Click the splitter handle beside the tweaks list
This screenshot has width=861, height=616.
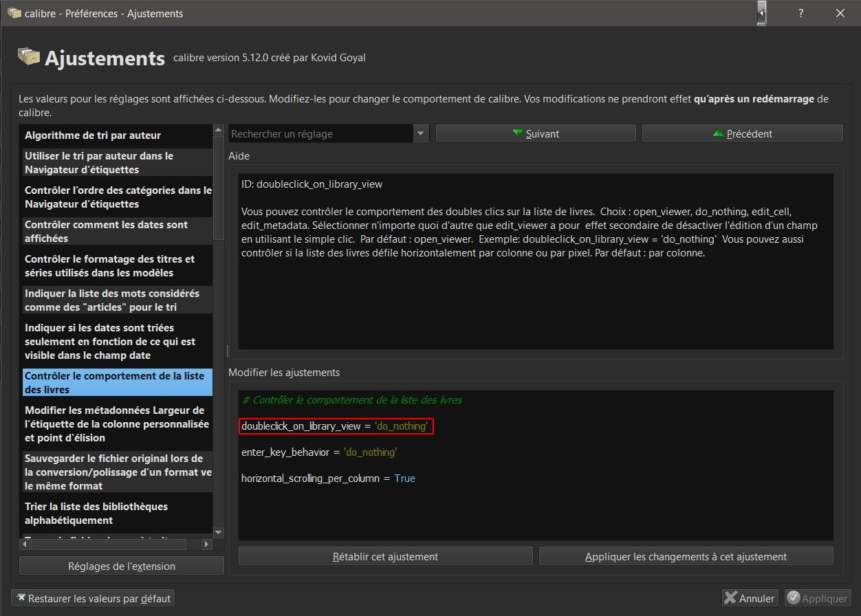click(226, 351)
